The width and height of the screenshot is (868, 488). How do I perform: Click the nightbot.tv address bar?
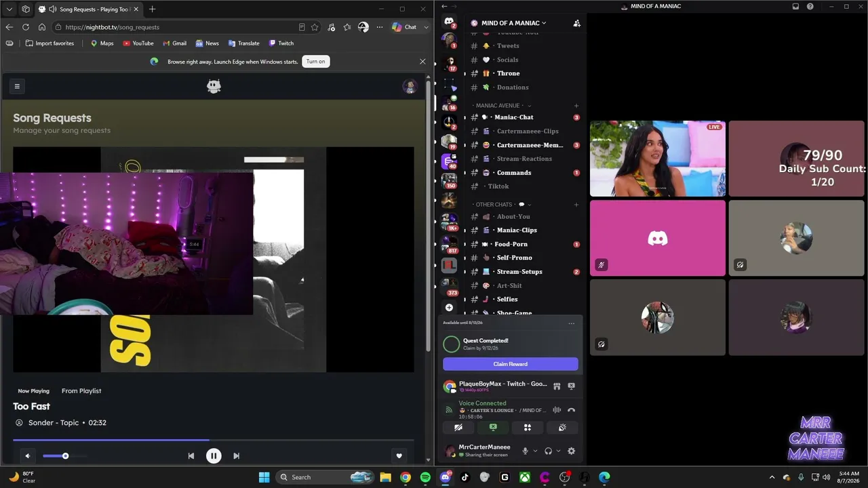(x=176, y=27)
